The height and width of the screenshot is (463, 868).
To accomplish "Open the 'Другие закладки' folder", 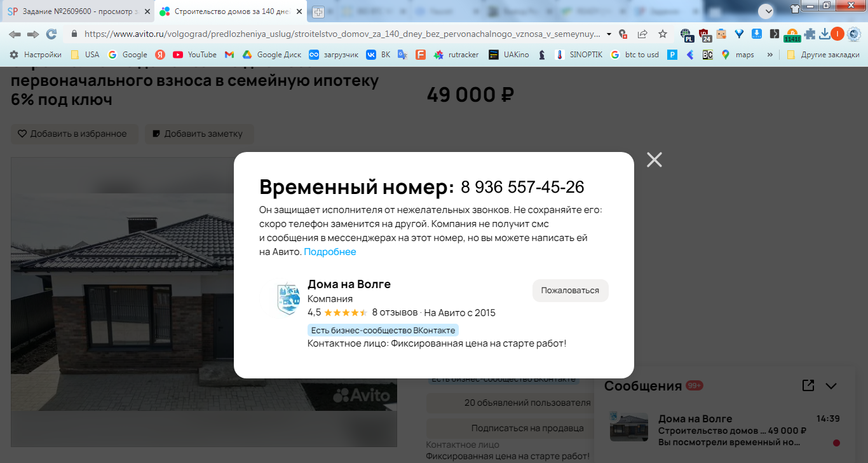I will [x=823, y=55].
